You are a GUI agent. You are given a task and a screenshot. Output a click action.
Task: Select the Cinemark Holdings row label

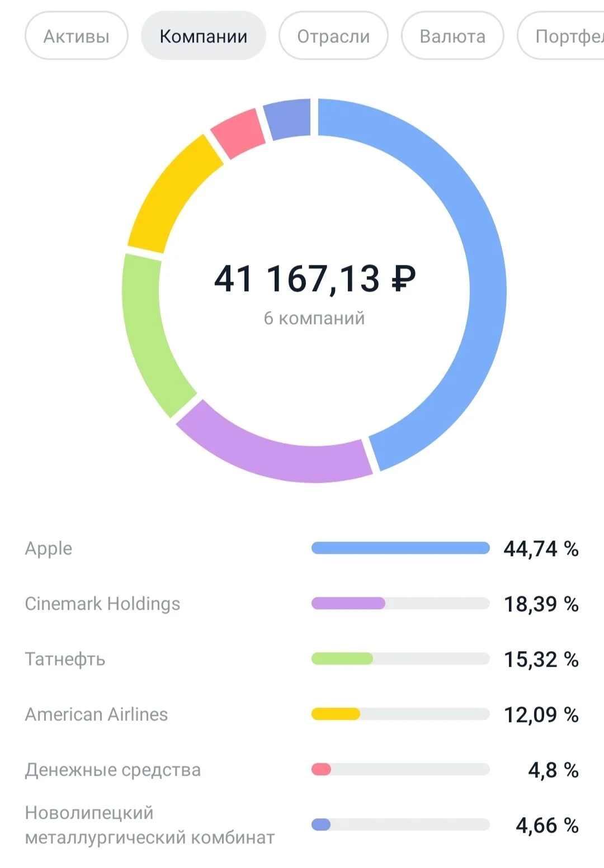click(102, 604)
